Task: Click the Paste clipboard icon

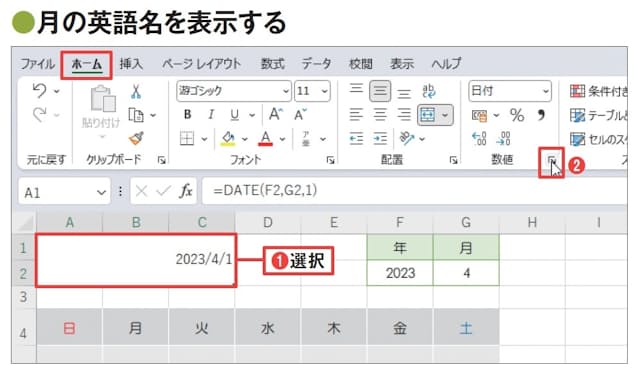Action: click(102, 98)
